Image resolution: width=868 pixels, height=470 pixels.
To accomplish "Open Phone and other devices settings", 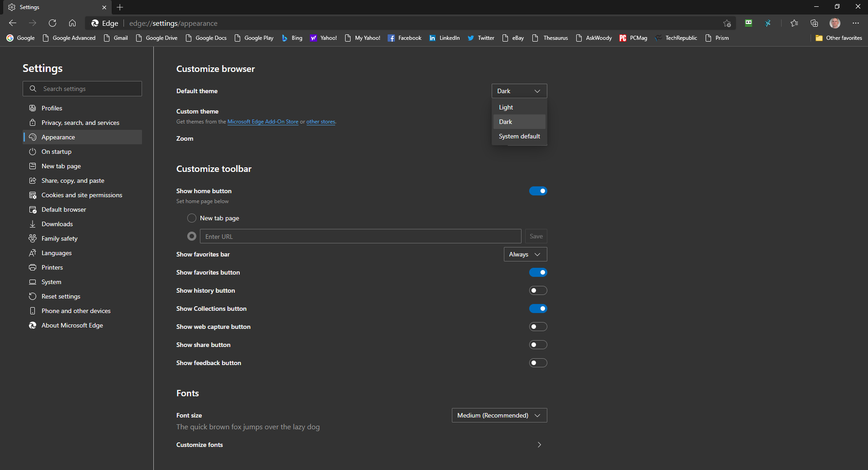I will tap(82, 311).
